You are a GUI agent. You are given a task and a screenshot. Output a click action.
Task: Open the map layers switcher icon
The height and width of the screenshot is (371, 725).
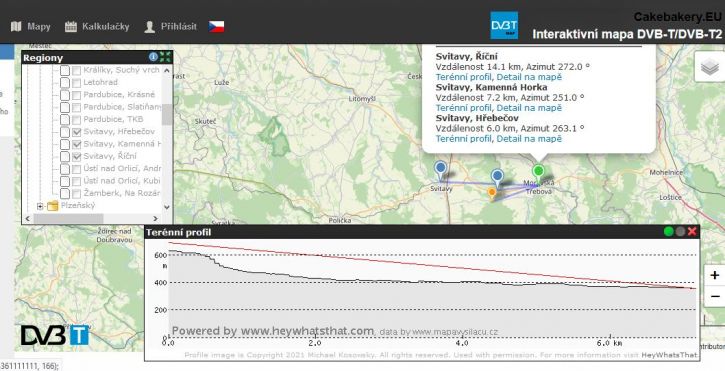pos(709,67)
